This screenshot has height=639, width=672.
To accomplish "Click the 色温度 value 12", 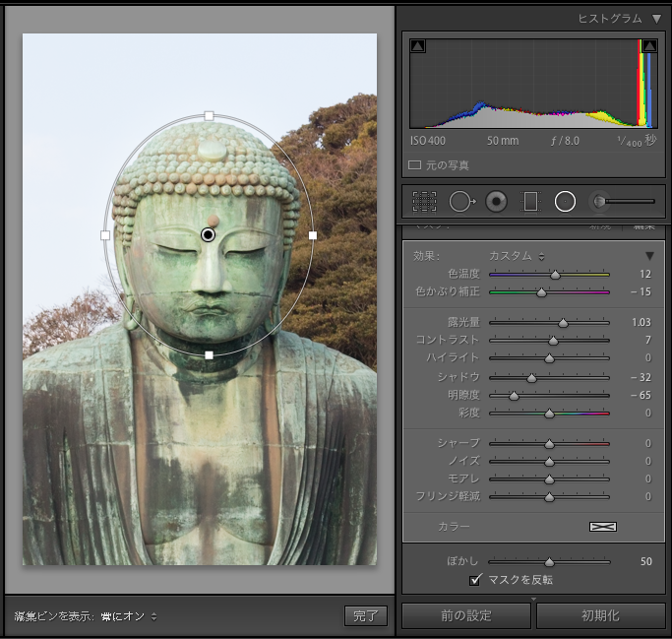I will pos(645,274).
